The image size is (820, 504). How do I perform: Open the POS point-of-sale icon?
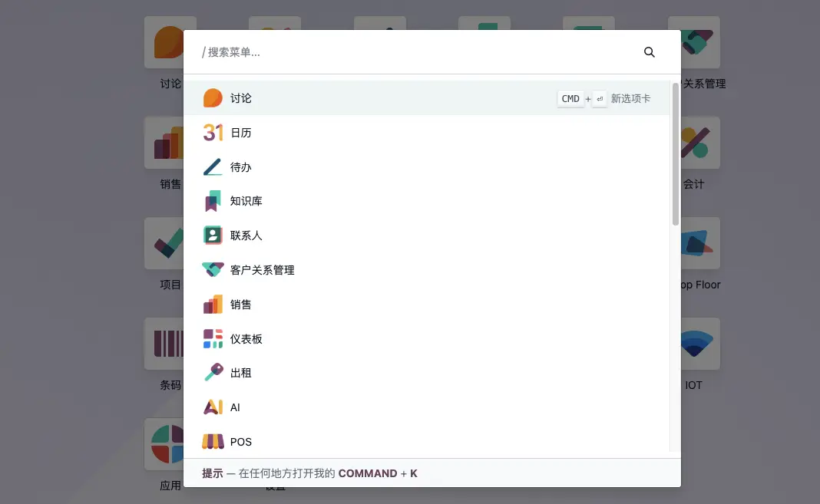[212, 441]
